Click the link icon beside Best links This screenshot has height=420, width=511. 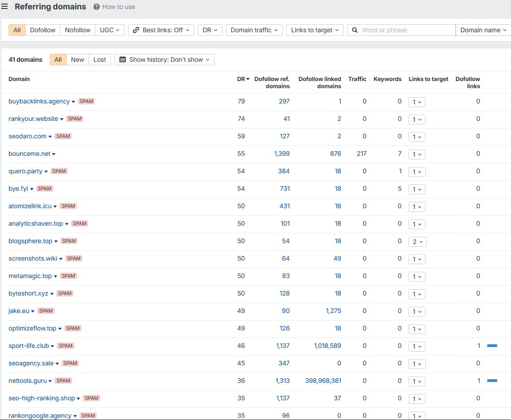136,30
